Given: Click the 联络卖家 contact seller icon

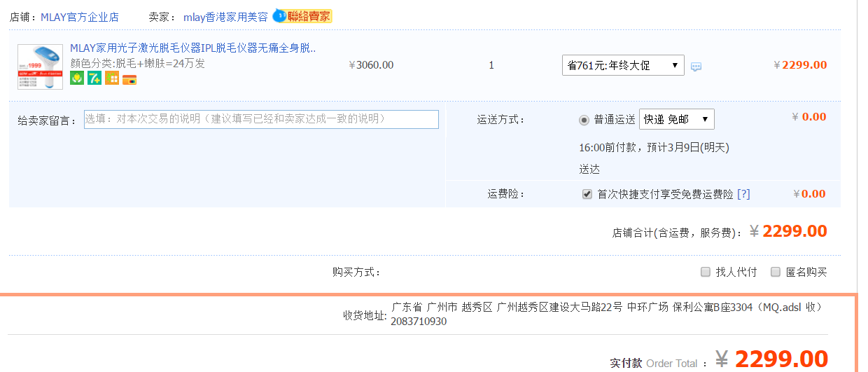Looking at the screenshot, I should (x=302, y=16).
